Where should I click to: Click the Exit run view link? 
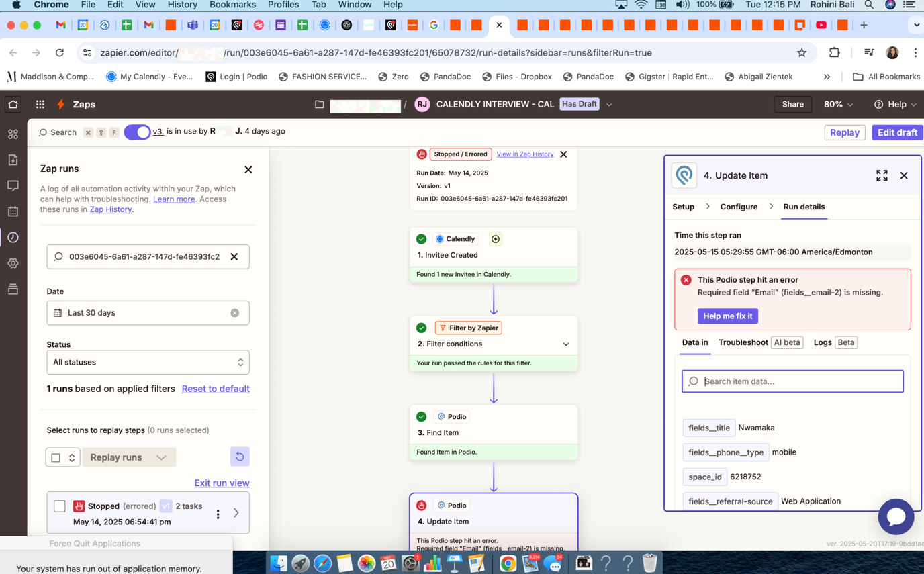[x=222, y=483]
